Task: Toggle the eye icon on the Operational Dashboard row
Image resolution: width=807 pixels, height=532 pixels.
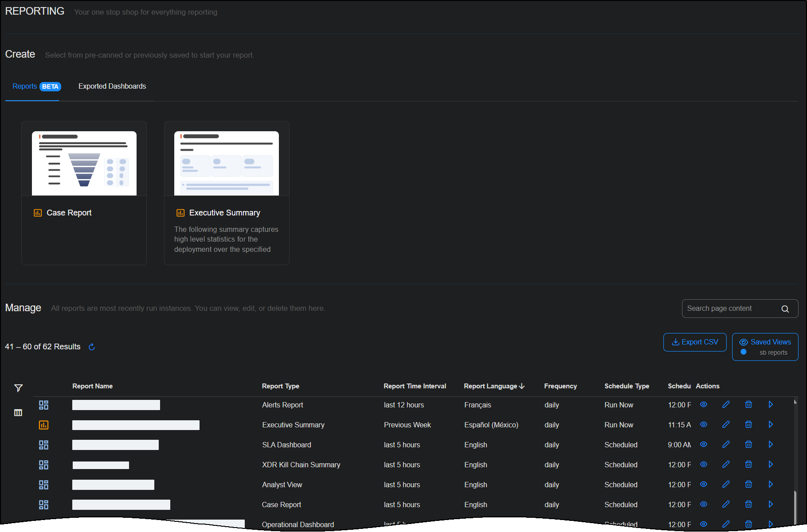Action: click(703, 524)
